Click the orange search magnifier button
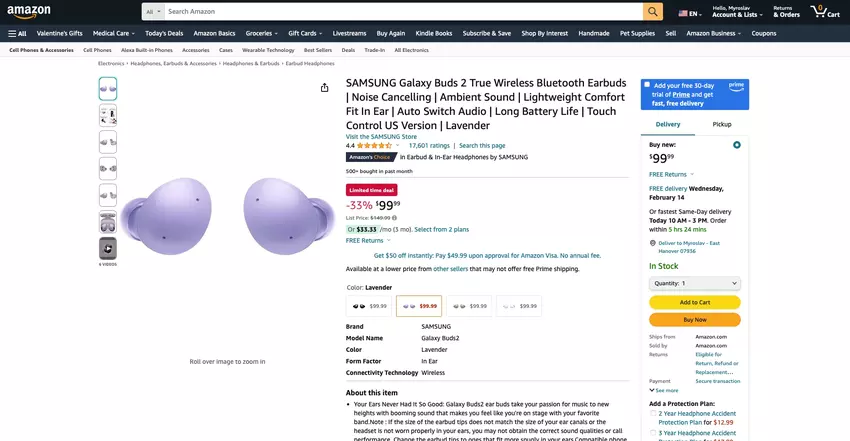Image resolution: width=850 pixels, height=441 pixels. tap(653, 12)
